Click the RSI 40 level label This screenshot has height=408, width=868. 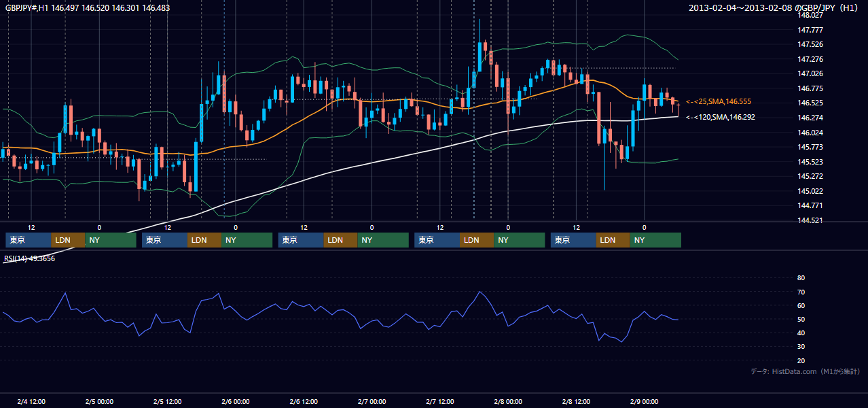pos(801,333)
